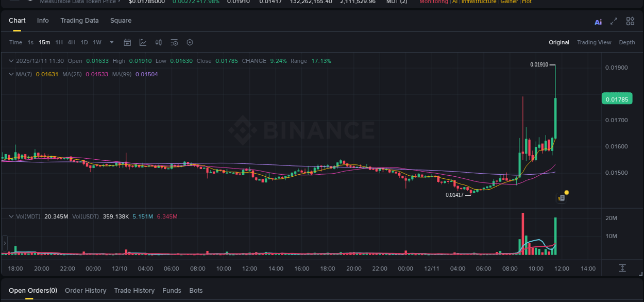
Task: Collapse the Vol(MDT) volume panel chevron
Action: tap(10, 216)
